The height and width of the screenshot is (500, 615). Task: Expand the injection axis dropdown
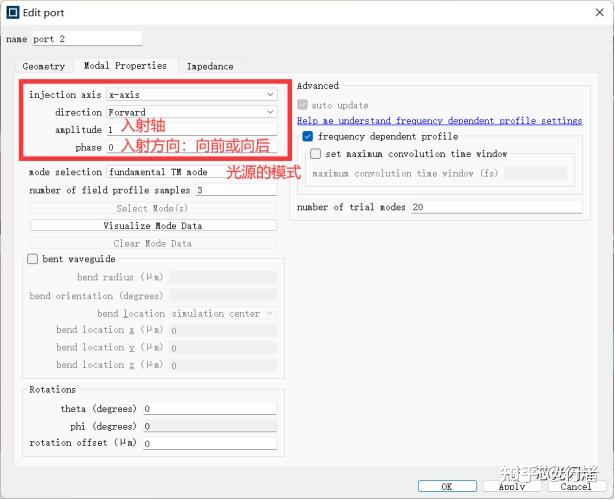pyautogui.click(x=192, y=95)
